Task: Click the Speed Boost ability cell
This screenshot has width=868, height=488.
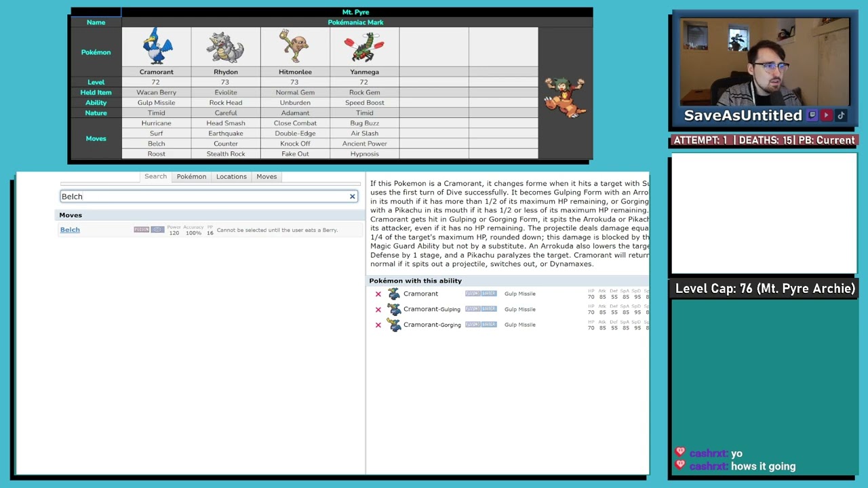Action: [x=364, y=102]
